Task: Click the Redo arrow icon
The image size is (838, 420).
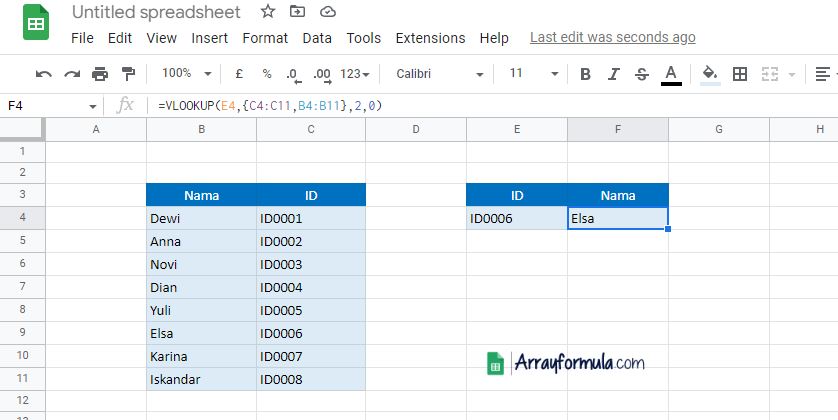Action: [x=71, y=74]
